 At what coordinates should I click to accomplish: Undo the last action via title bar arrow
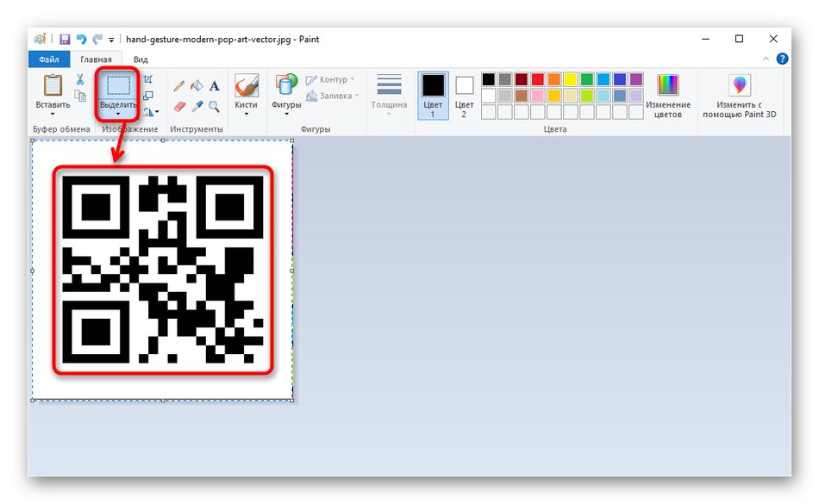(81, 39)
